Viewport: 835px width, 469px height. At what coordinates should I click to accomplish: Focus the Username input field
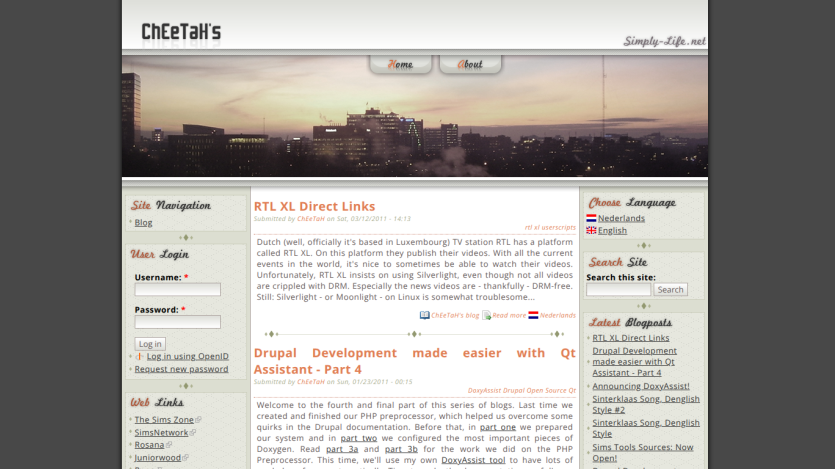click(x=177, y=289)
